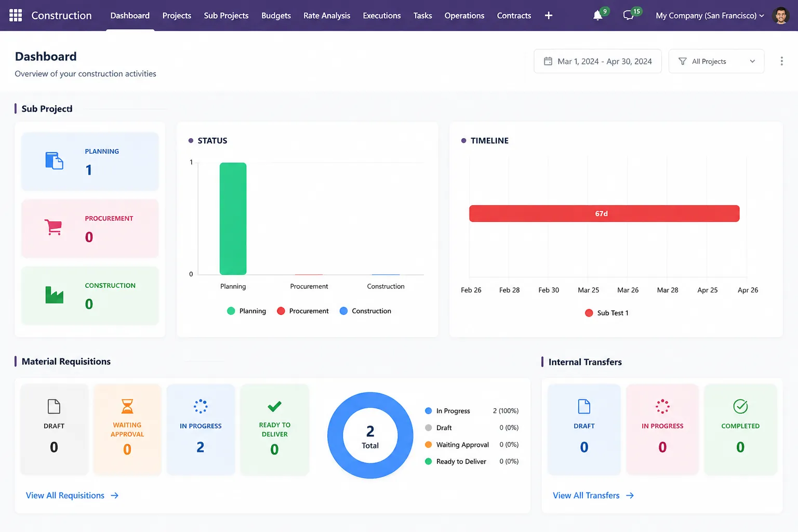Click the Internal Transfers heading
The height and width of the screenshot is (532, 798).
coord(585,362)
